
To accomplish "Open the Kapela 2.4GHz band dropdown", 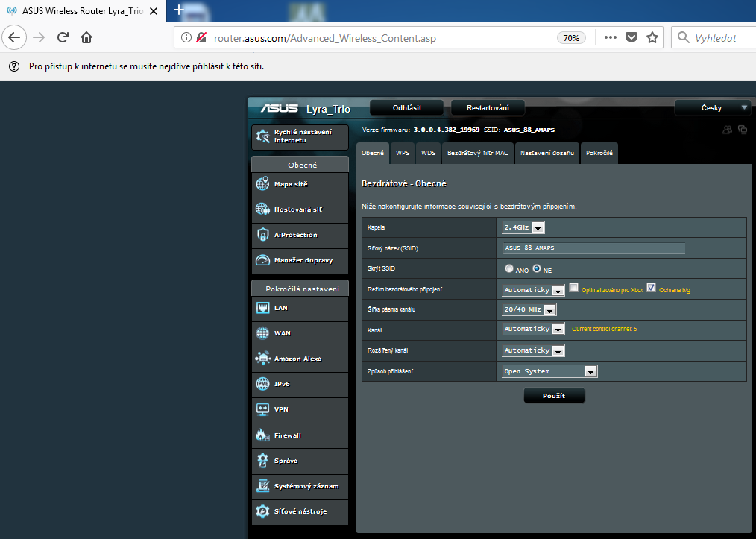I will tap(523, 227).
